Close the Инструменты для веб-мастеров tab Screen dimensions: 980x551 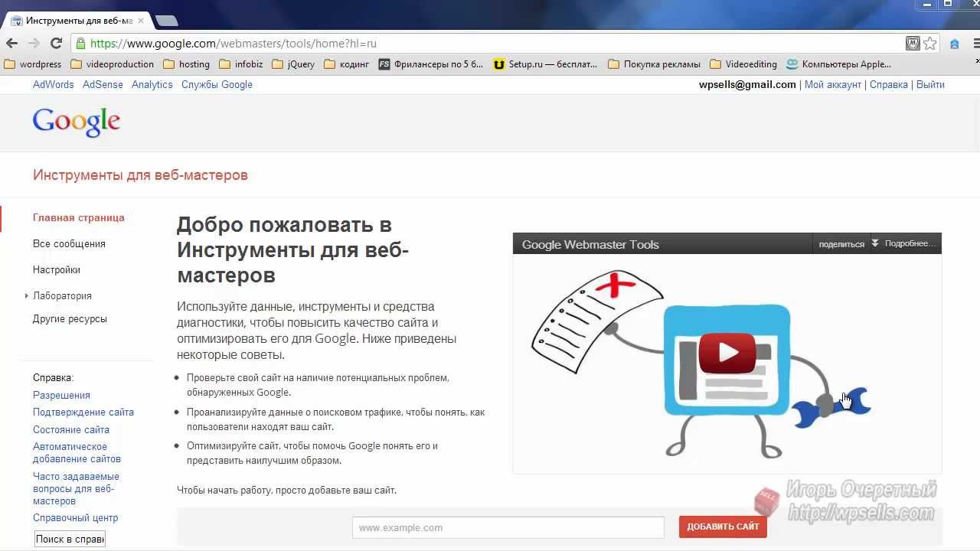pos(141,21)
